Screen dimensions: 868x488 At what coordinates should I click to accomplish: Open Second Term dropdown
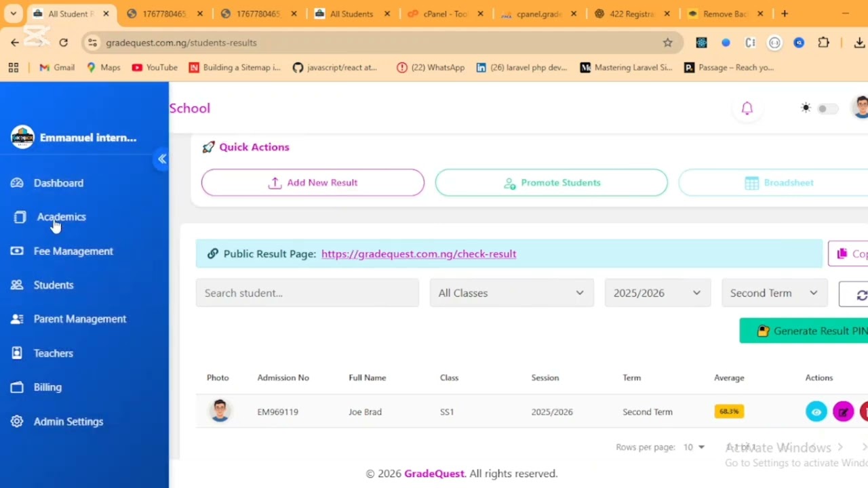point(774,293)
